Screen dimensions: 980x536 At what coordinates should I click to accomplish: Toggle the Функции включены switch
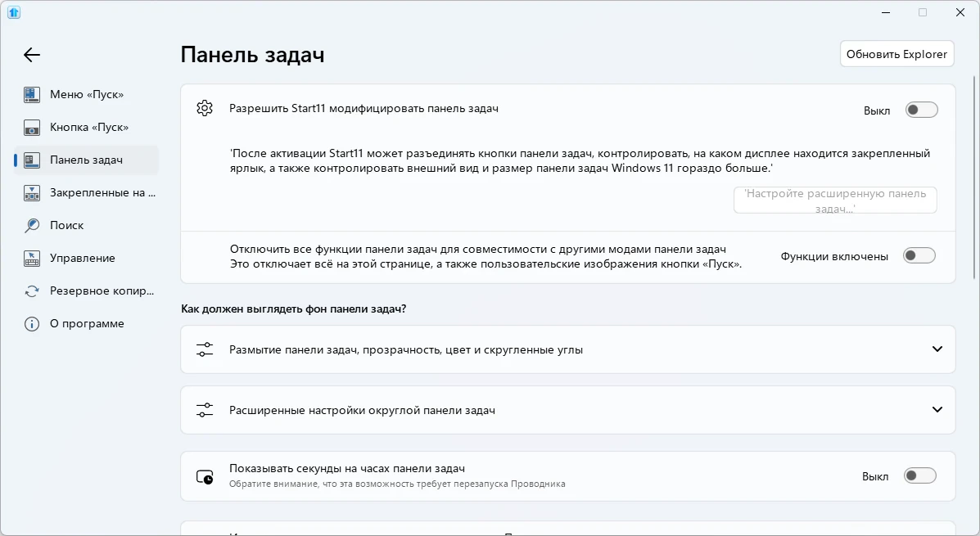[919, 255]
